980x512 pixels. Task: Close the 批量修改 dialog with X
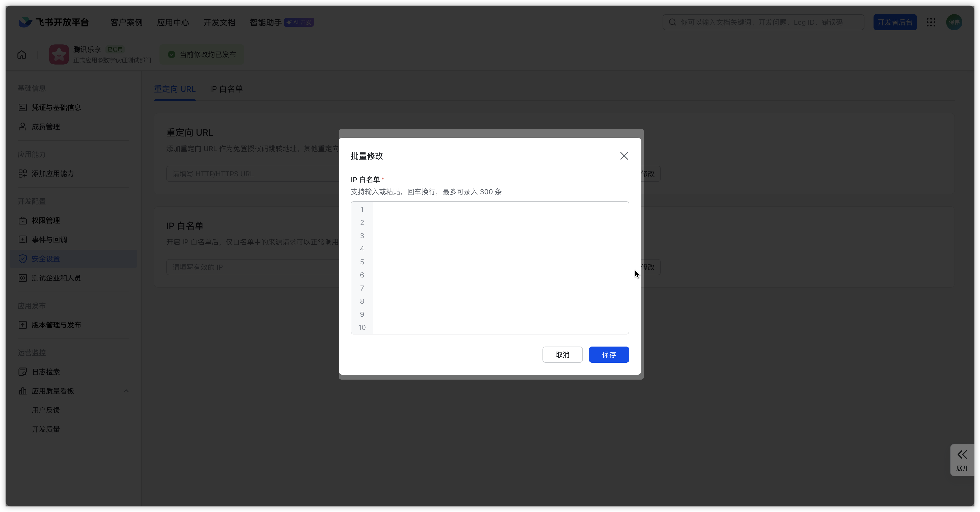point(624,156)
